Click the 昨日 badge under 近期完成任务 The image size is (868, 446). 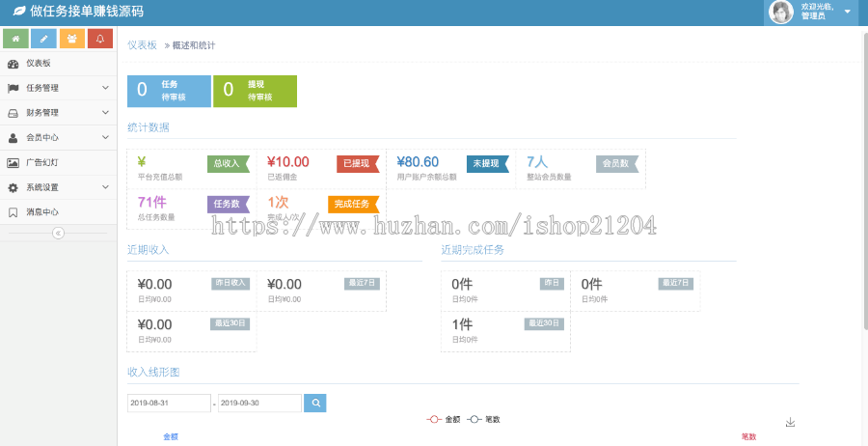(553, 284)
